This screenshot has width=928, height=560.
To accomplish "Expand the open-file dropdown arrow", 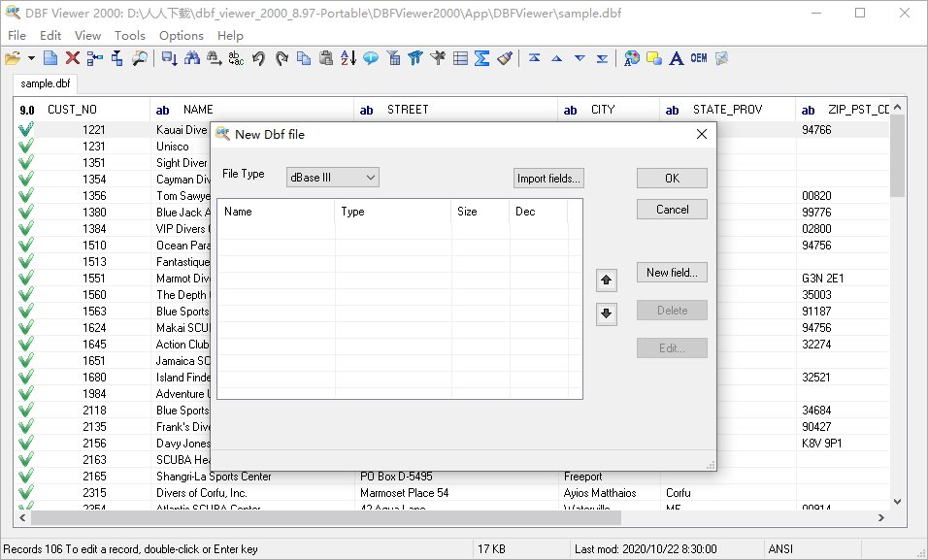I will click(x=29, y=58).
